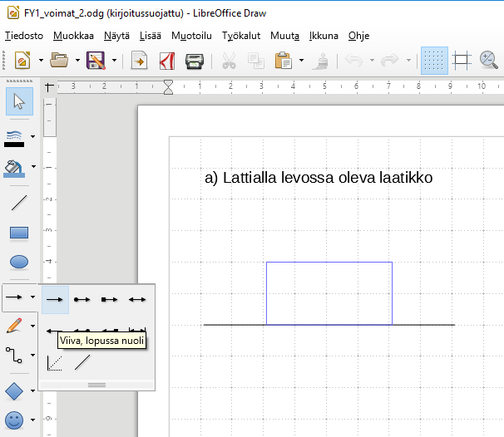Open the Muotoilu menu
The height and width of the screenshot is (437, 504).
tap(191, 36)
